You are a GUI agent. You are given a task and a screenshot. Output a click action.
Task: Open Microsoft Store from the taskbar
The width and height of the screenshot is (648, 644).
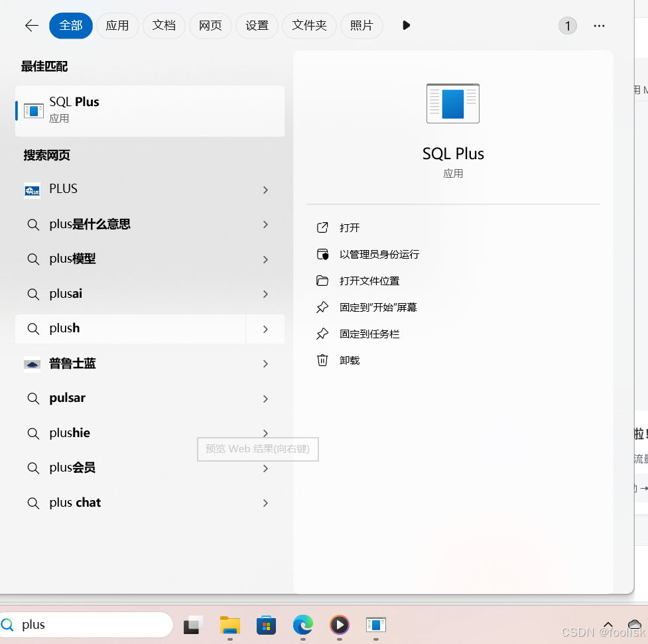[x=266, y=625]
